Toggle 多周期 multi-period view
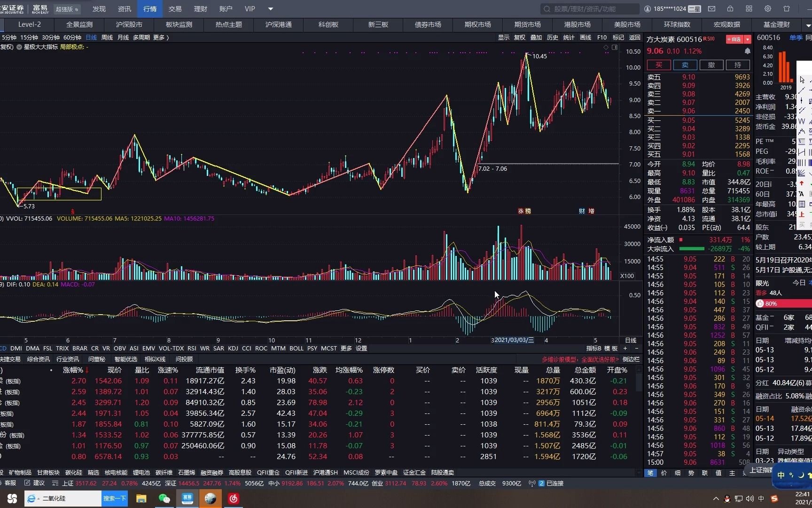The width and height of the screenshot is (812, 508). point(141,38)
